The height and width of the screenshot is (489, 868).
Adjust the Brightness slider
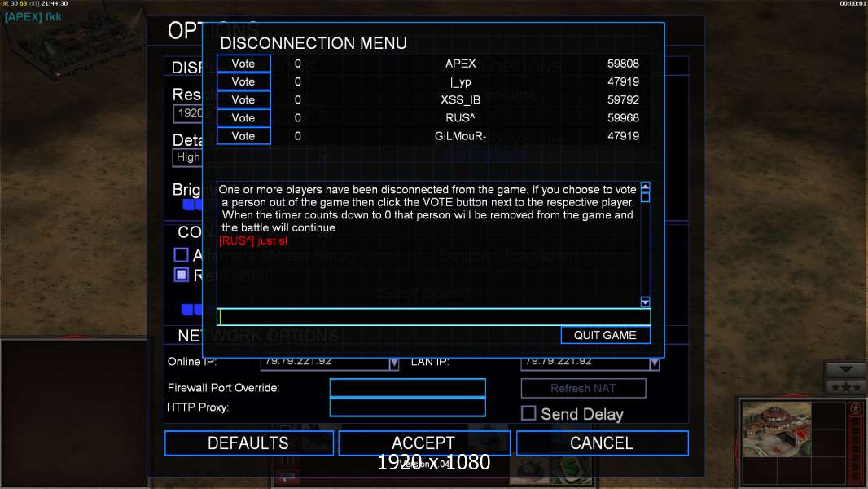pos(193,205)
